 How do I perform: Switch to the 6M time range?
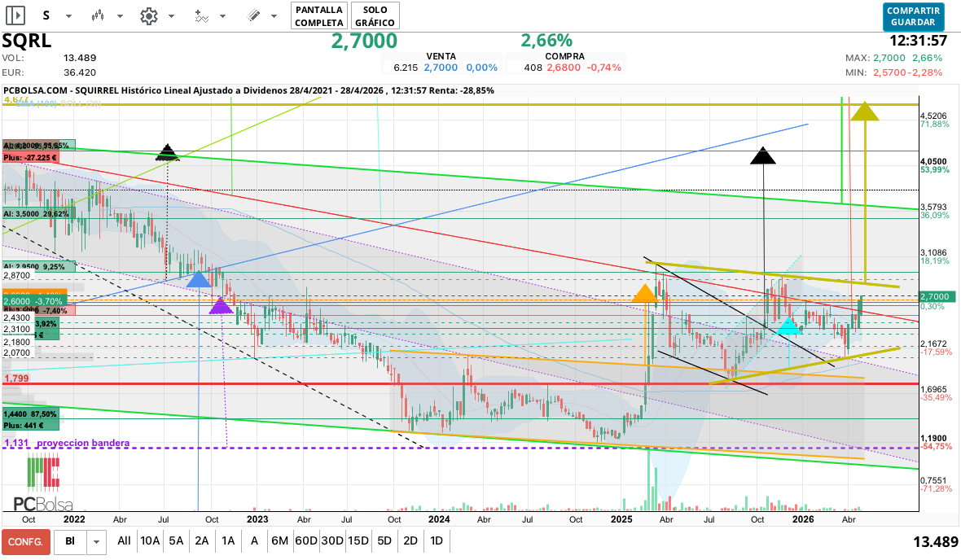279,540
